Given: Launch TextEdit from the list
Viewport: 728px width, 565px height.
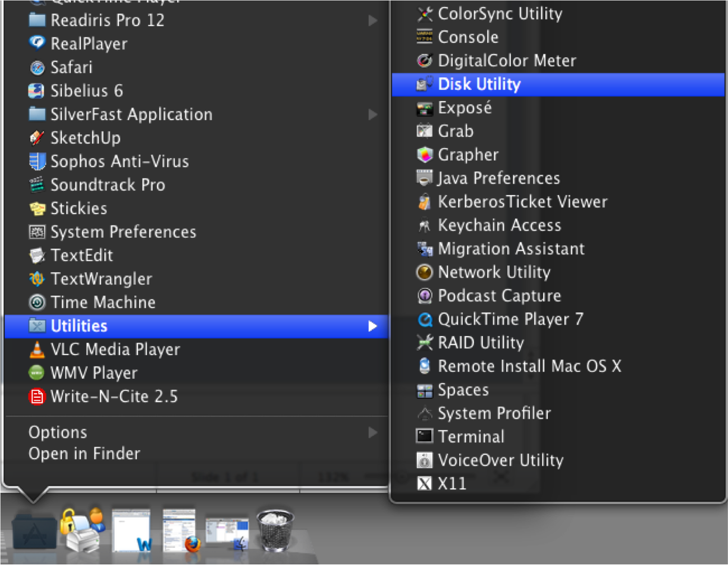Looking at the screenshot, I should click(x=82, y=256).
